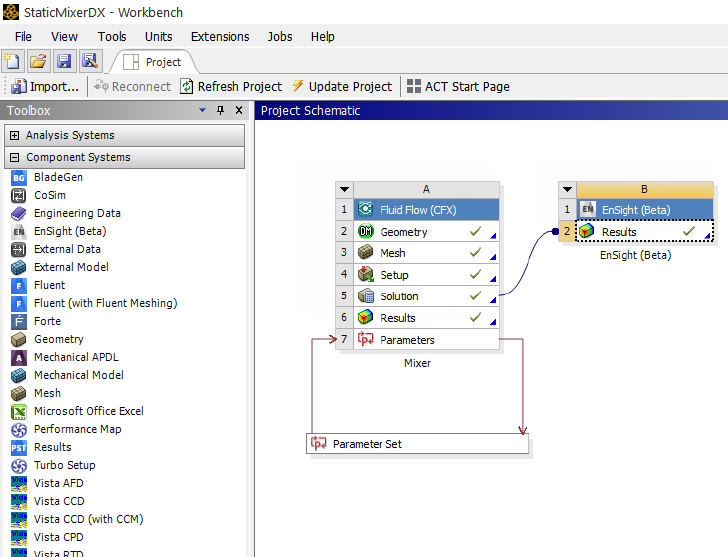Open the Toolbox panel dropdown arrow
Viewport: 728px width, 557px height.
click(202, 110)
